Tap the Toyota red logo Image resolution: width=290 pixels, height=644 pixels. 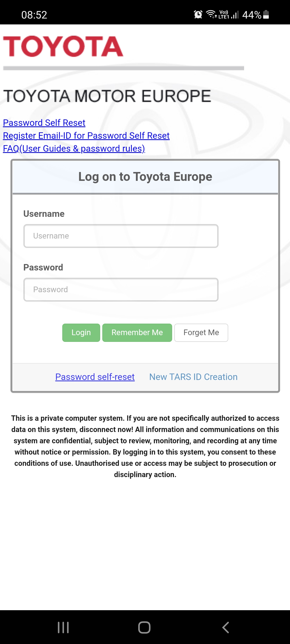(63, 46)
